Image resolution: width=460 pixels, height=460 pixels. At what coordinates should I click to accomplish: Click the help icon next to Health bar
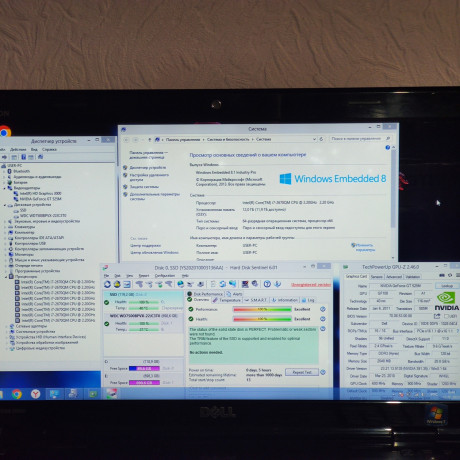click(x=322, y=319)
